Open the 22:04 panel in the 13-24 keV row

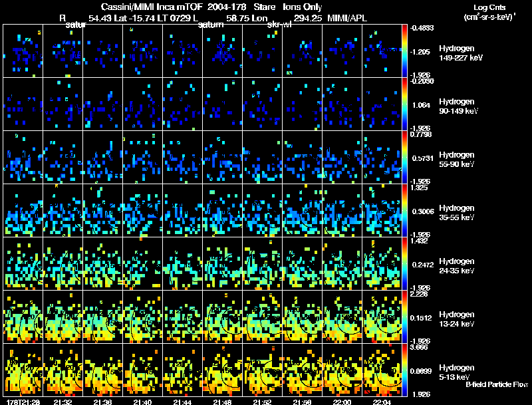(382, 317)
